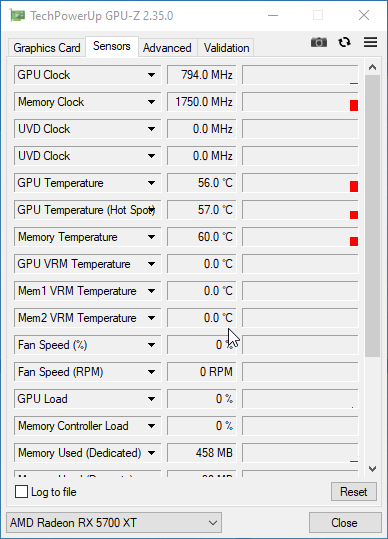Expand the Memory Temperature dropdown arrow
Image resolution: width=388 pixels, height=539 pixels.
[x=151, y=237]
